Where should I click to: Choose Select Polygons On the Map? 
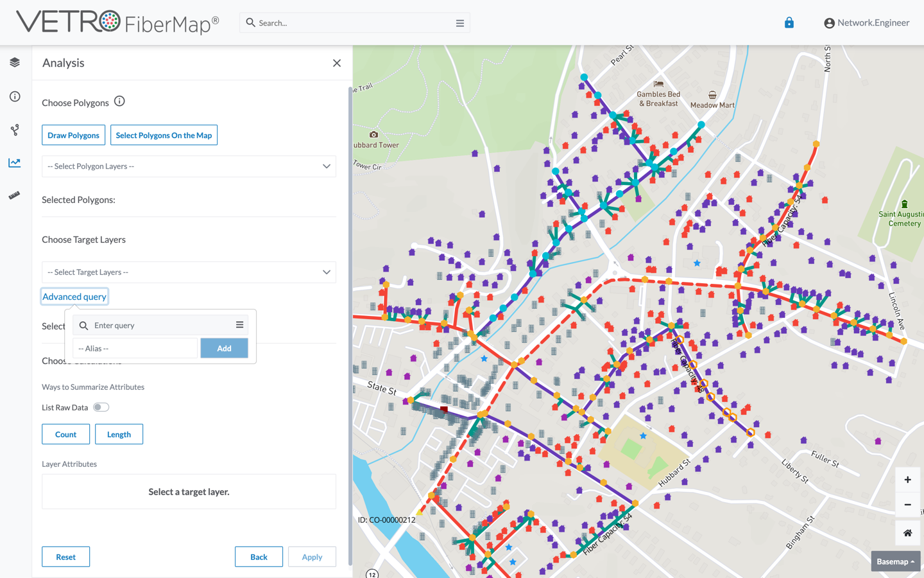[x=164, y=135]
